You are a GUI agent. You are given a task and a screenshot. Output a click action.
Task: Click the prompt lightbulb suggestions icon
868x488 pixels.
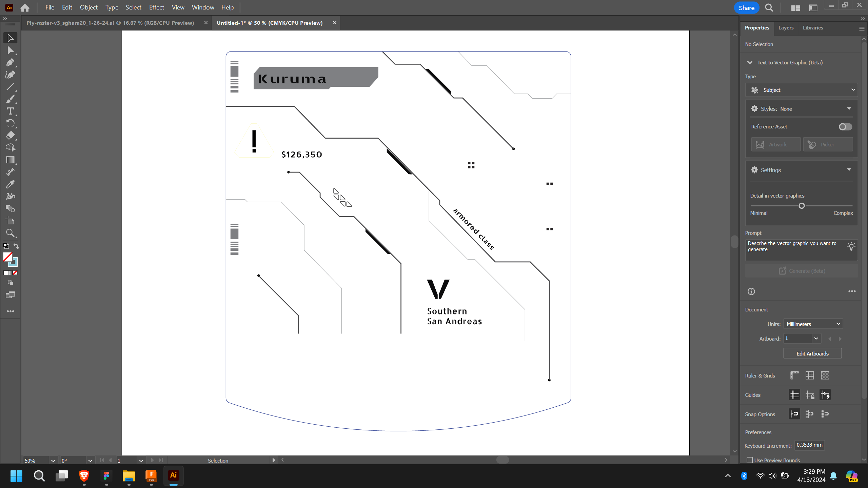coord(851,246)
